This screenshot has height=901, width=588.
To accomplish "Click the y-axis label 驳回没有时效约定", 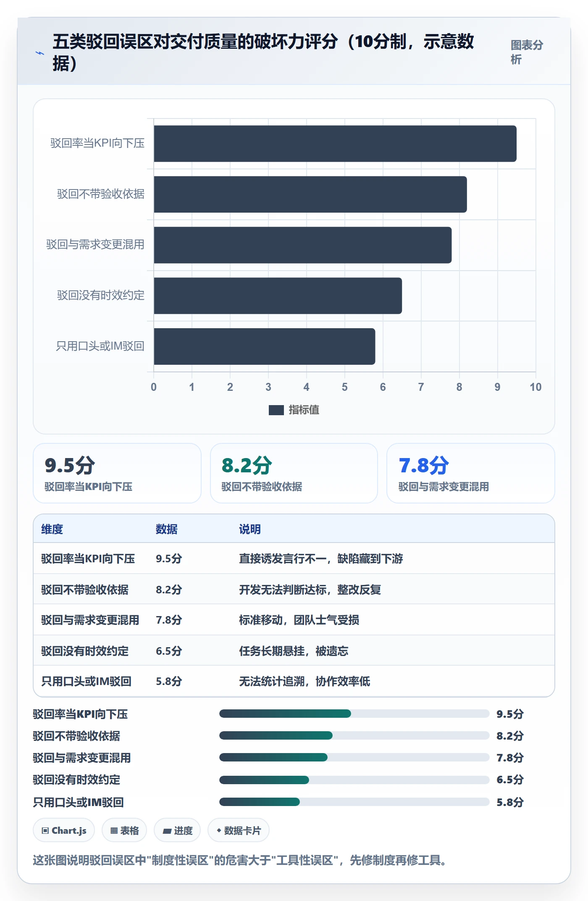I will point(101,295).
